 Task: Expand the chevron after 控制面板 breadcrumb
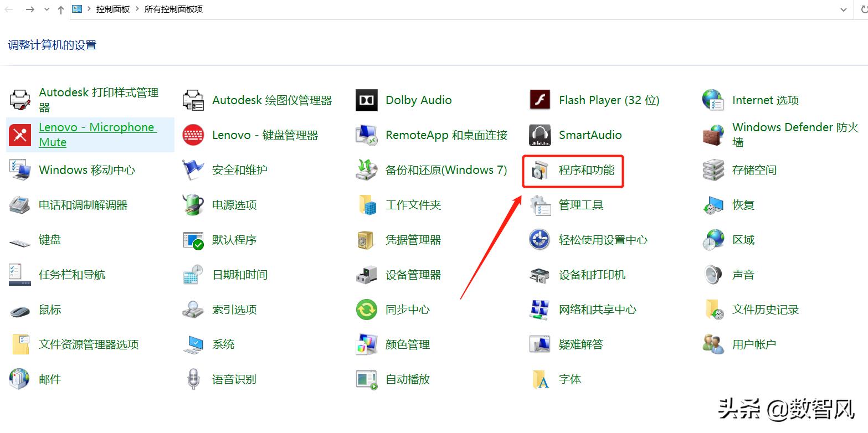pos(137,9)
